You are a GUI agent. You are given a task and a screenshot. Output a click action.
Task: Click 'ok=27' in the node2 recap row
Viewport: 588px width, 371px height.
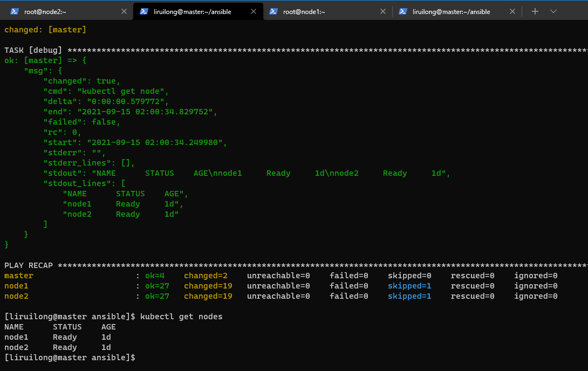(x=157, y=296)
